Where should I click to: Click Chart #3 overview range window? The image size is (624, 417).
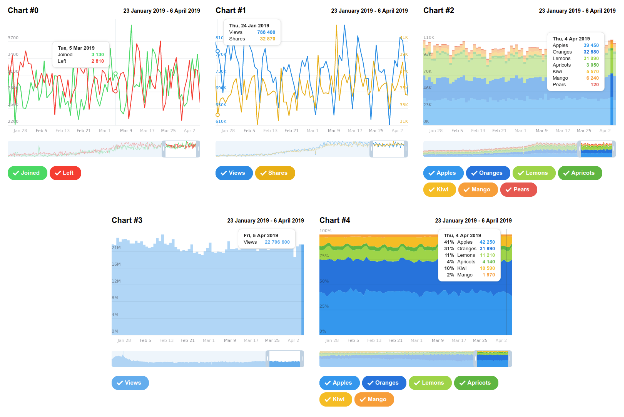click(285, 359)
